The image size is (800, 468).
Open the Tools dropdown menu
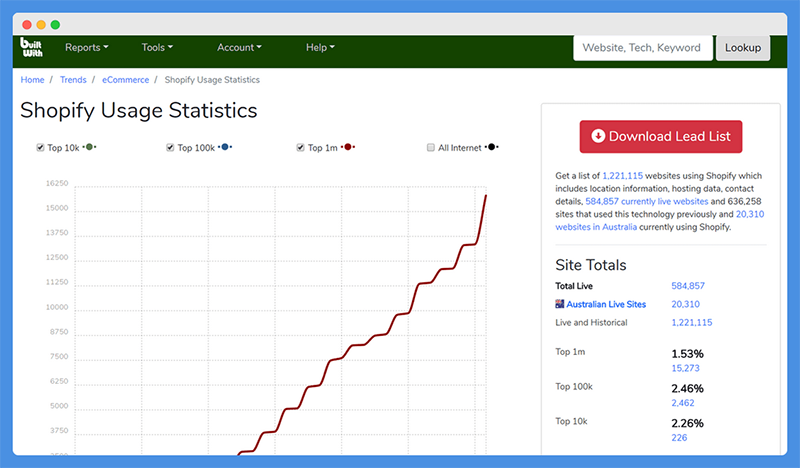[157, 47]
